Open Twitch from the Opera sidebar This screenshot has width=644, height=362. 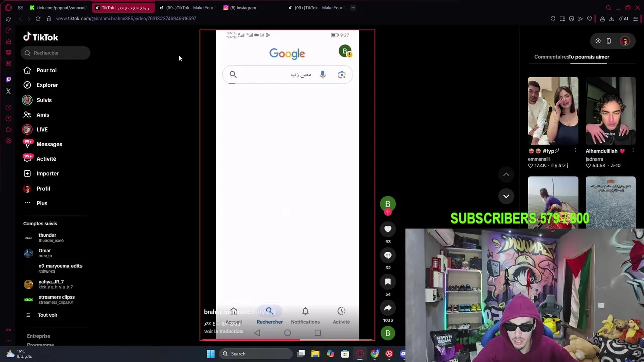click(x=8, y=80)
